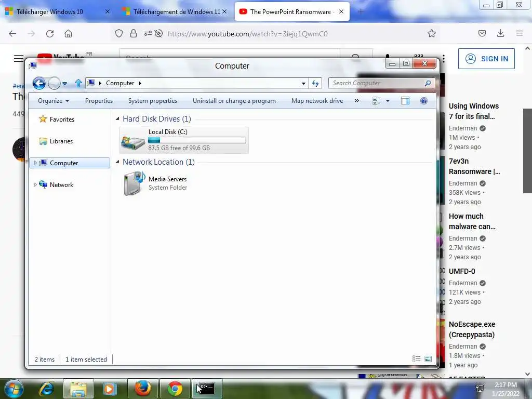Click the Refresh button beside the address bar
This screenshot has width=532, height=399.
315,84
